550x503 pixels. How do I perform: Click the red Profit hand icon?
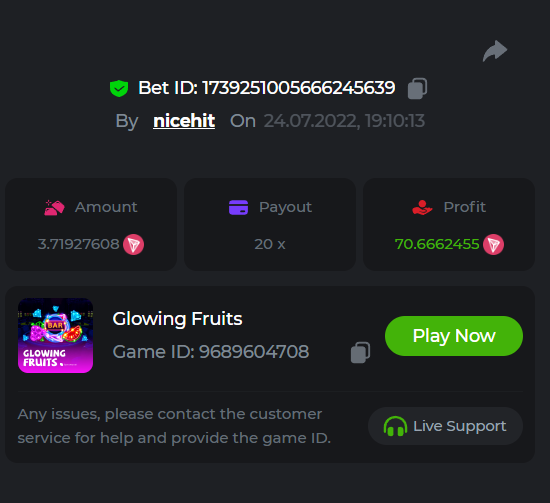pos(422,207)
